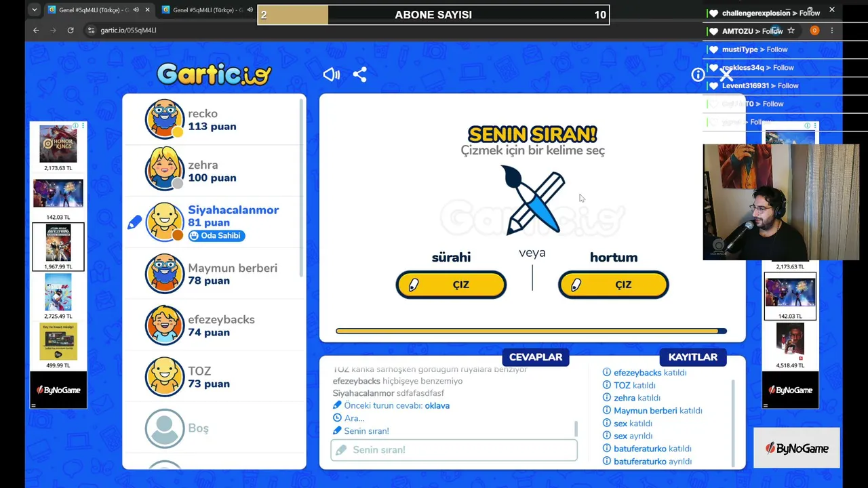Open the site information icon in address bar

tap(91, 30)
